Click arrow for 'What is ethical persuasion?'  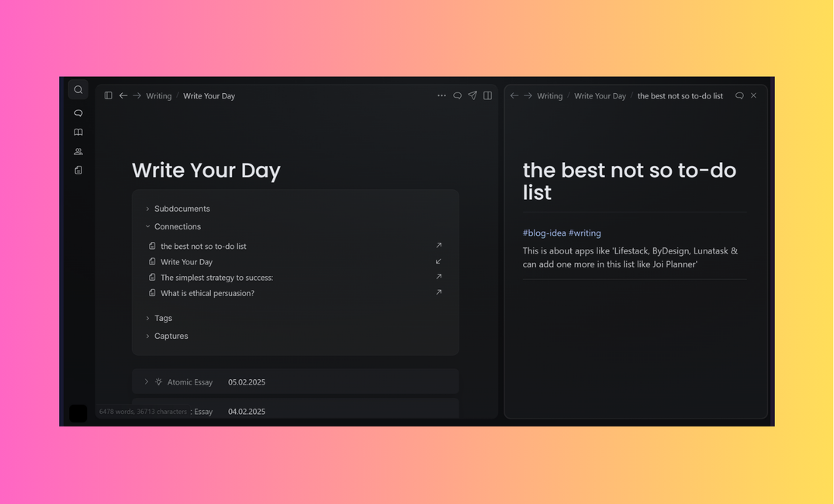[x=439, y=292]
